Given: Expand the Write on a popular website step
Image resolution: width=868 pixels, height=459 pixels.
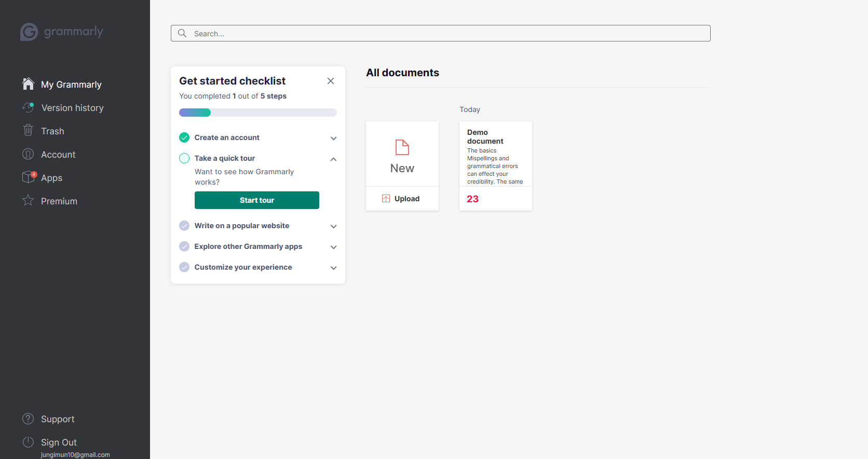Looking at the screenshot, I should (x=334, y=226).
